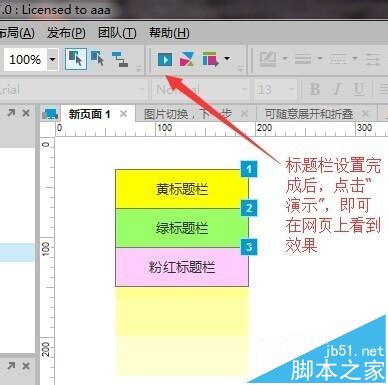The height and width of the screenshot is (385, 388).
Task: Click the line width icon
Action: [303, 59]
